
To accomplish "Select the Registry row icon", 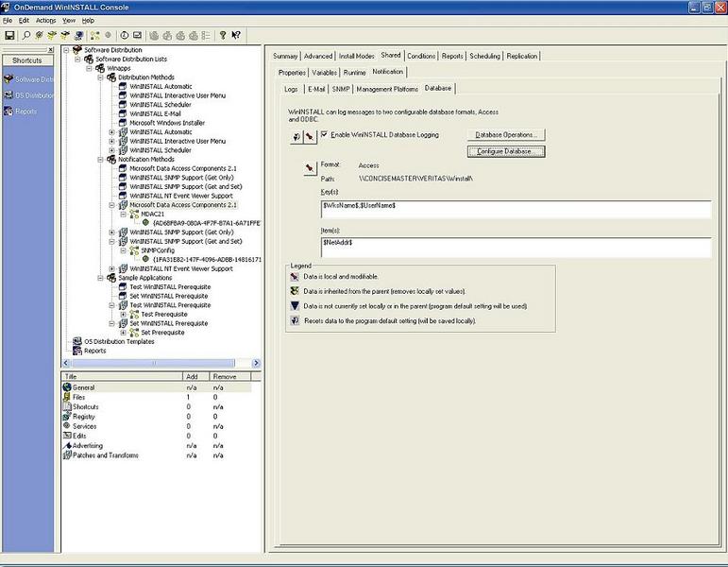I will 67,417.
